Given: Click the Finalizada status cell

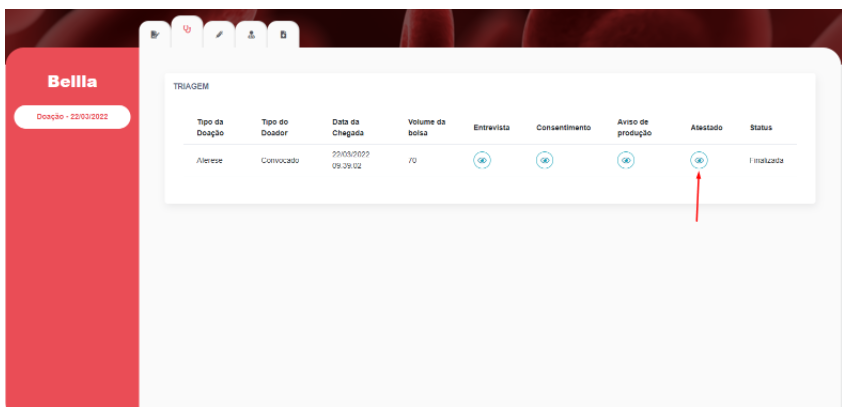Looking at the screenshot, I should click(766, 161).
